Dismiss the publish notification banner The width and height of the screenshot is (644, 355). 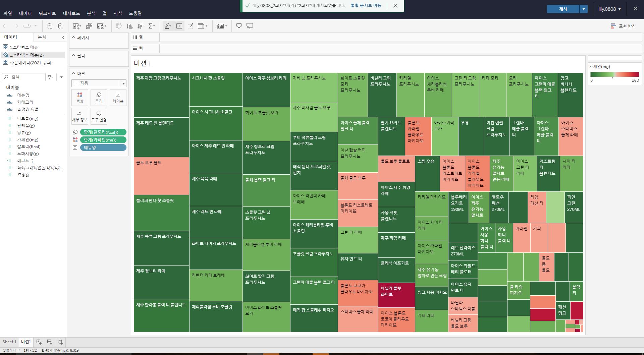(395, 6)
